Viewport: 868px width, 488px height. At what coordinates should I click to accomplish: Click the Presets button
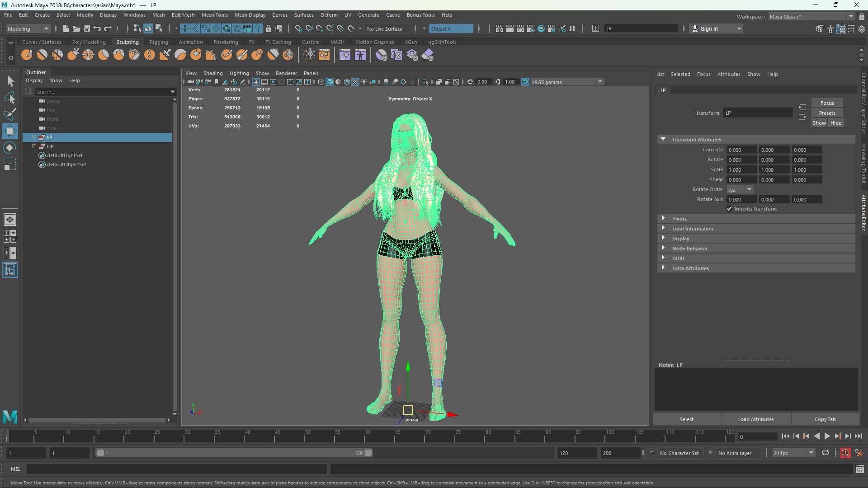pyautogui.click(x=827, y=113)
